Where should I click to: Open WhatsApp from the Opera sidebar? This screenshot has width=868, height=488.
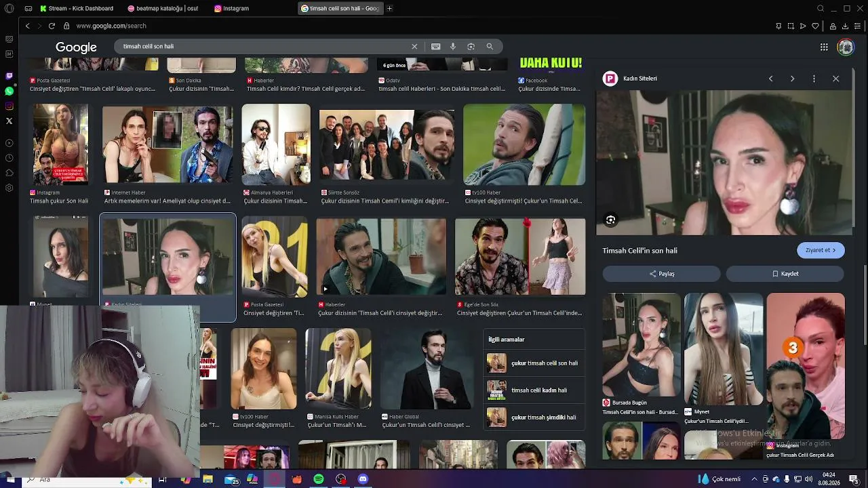9,91
